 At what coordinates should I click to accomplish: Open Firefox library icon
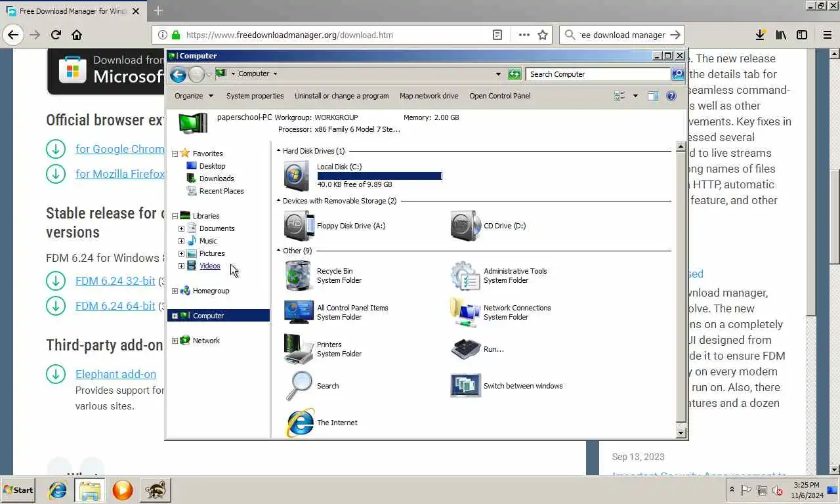[781, 35]
